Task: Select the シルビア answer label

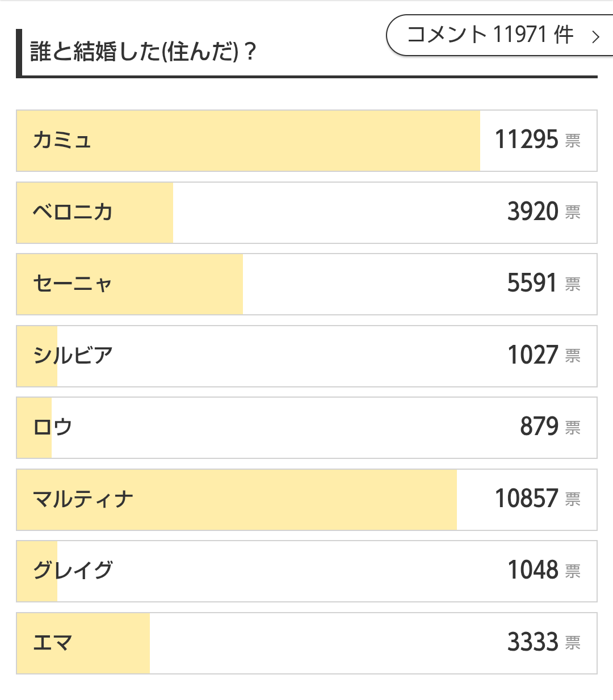Action: [73, 356]
